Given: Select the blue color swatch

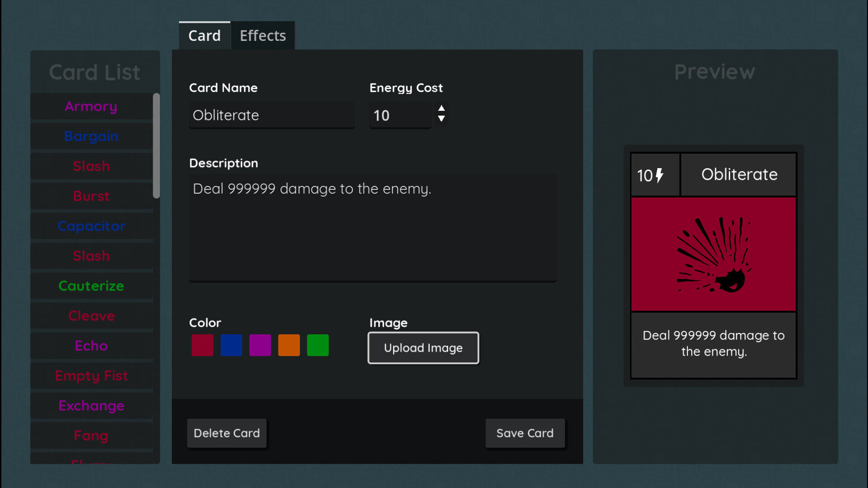Looking at the screenshot, I should click(231, 345).
